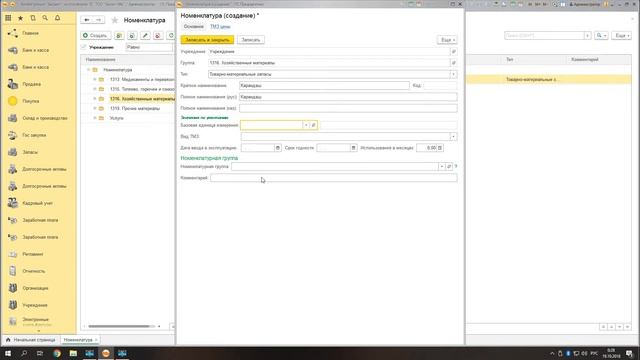
Task: Click the Создать button
Action: pyautogui.click(x=96, y=36)
